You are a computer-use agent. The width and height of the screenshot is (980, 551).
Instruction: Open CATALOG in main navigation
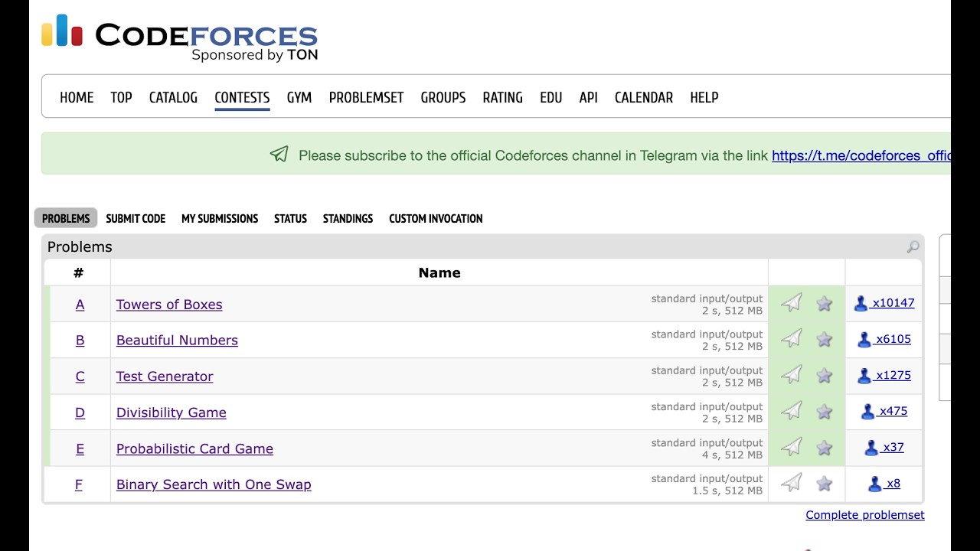(173, 97)
